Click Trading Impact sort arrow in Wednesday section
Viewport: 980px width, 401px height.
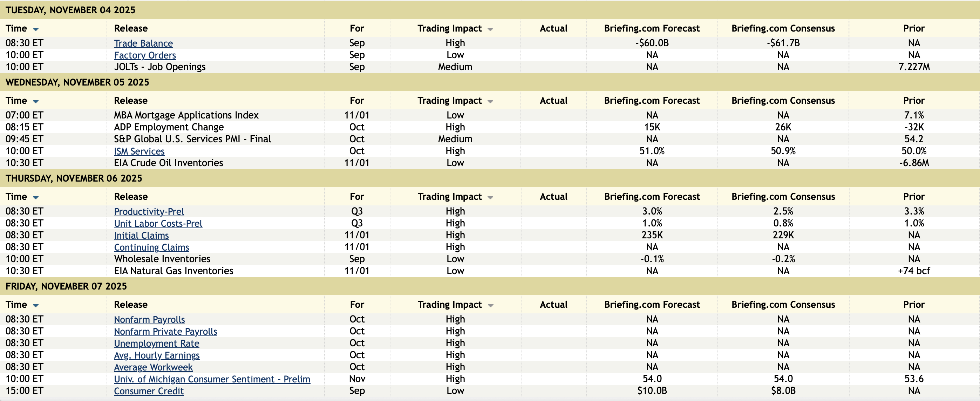(490, 102)
